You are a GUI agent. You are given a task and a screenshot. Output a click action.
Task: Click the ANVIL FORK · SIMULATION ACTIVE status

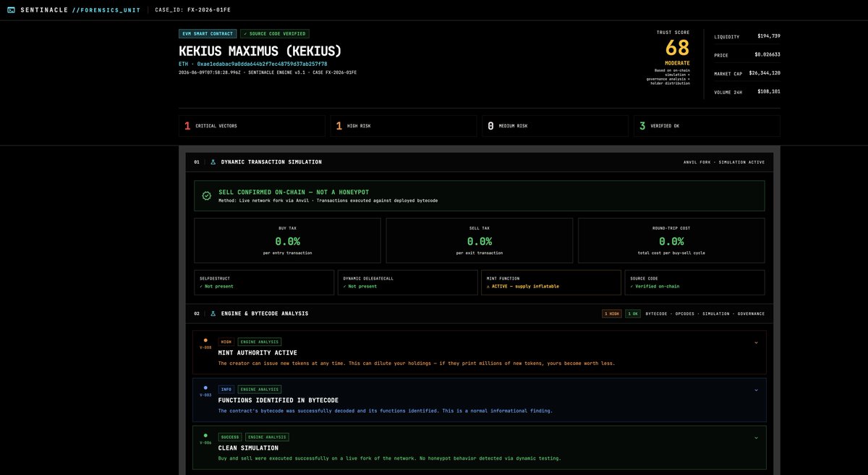pos(724,162)
